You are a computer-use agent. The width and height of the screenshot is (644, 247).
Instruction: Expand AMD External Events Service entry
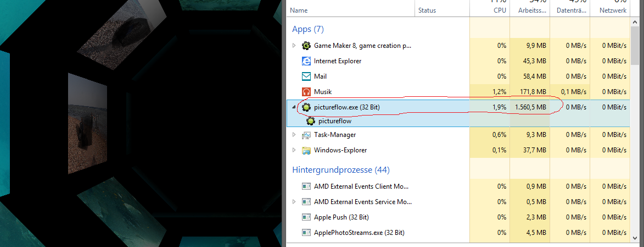tap(294, 202)
